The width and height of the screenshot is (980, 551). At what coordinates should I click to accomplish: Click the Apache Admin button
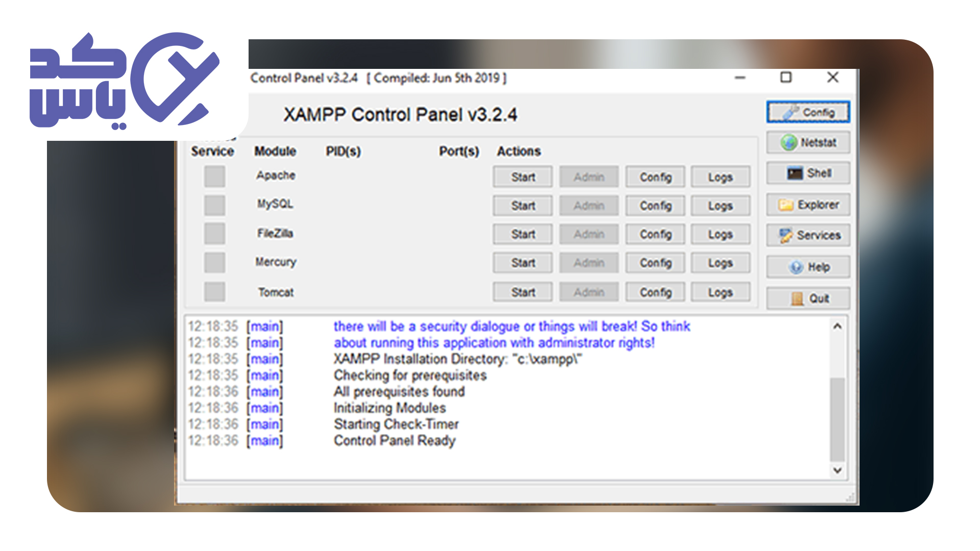click(589, 177)
